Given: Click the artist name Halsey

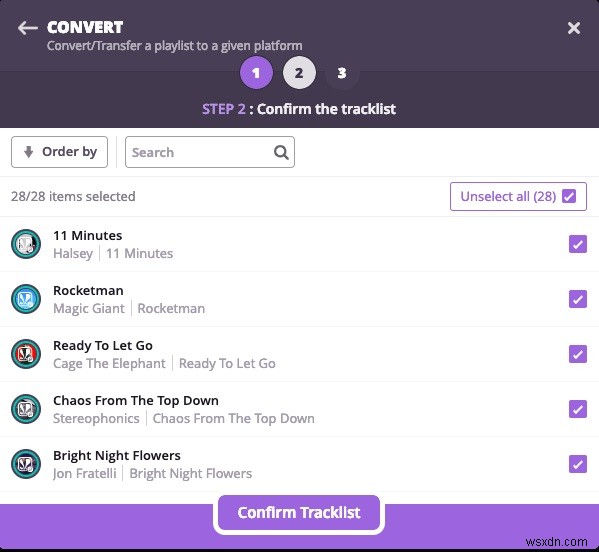Looking at the screenshot, I should click(x=73, y=254).
